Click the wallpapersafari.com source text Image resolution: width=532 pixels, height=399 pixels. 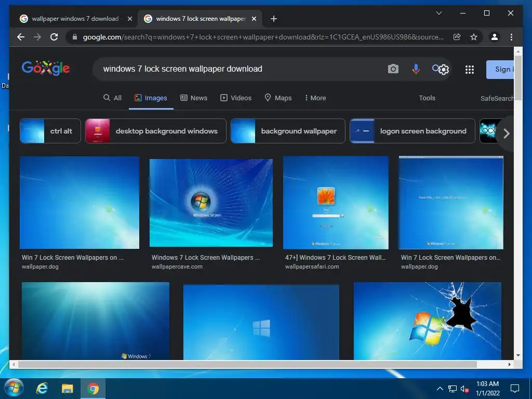(x=312, y=267)
